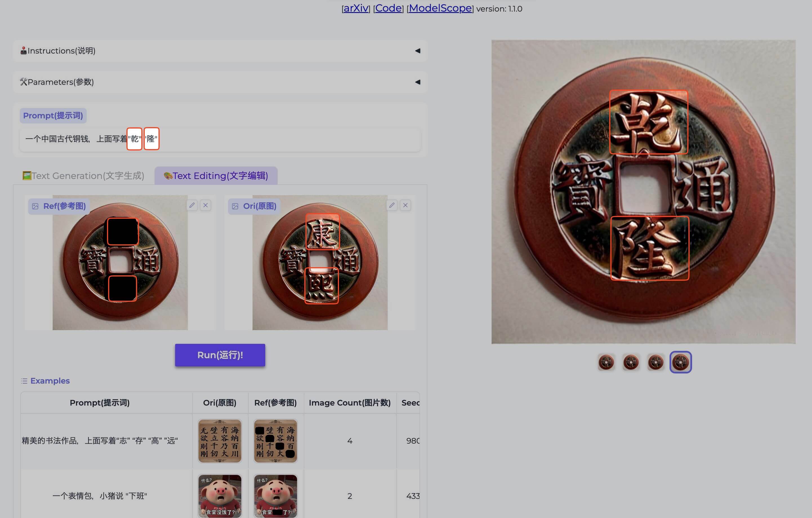The height and width of the screenshot is (518, 812).
Task: Click the list icon next to Examples
Action: (x=24, y=381)
